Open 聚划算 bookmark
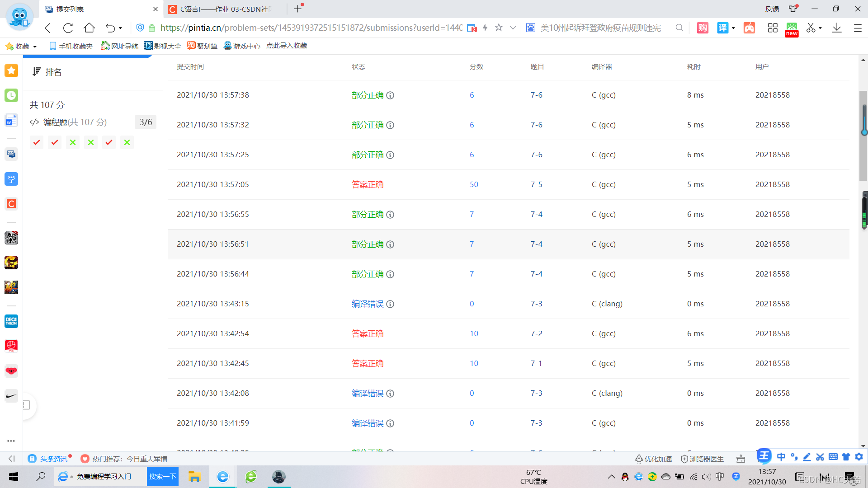Screen dimensions: 868x488 pos(202,46)
